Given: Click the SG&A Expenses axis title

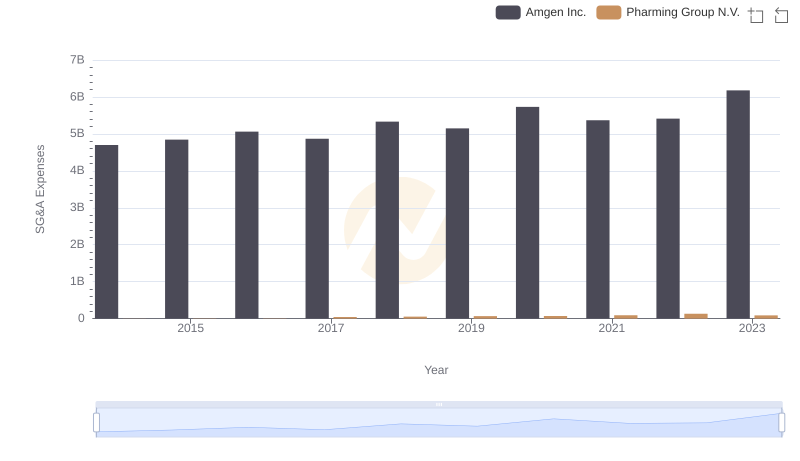Looking at the screenshot, I should pyautogui.click(x=41, y=189).
